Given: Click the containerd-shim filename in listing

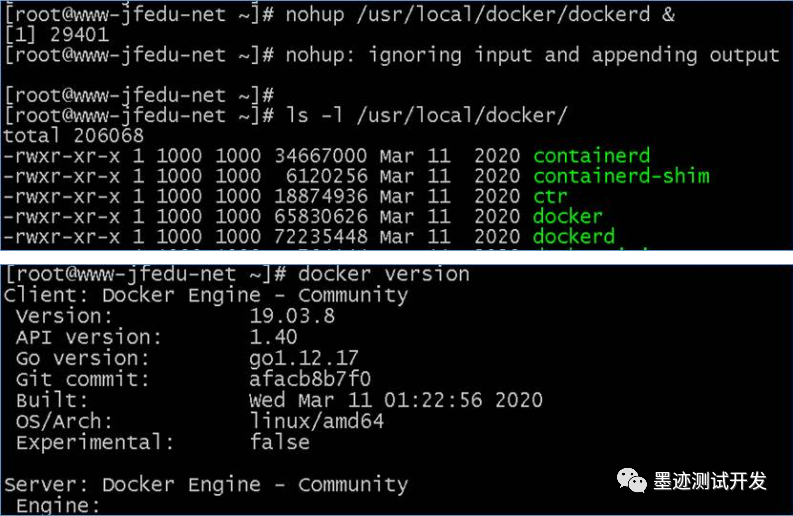Looking at the screenshot, I should pyautogui.click(x=621, y=176).
